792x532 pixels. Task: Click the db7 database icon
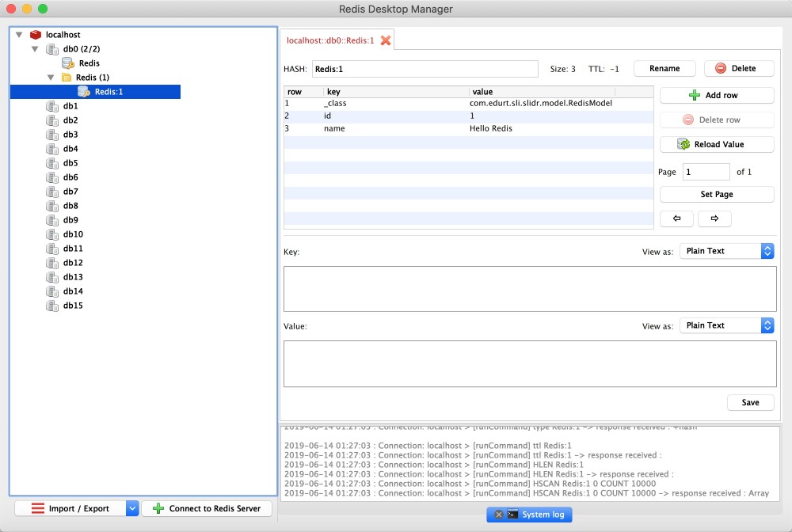(x=52, y=192)
